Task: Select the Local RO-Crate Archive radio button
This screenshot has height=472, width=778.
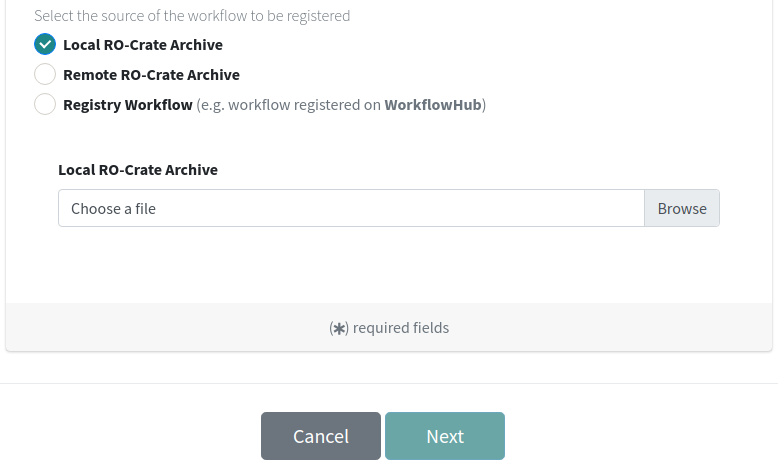Action: click(45, 44)
